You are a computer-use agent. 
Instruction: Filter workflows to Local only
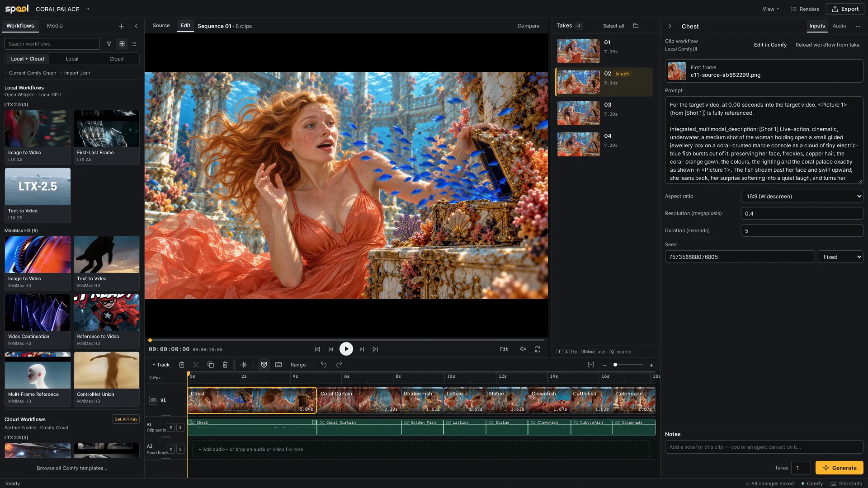(x=72, y=59)
